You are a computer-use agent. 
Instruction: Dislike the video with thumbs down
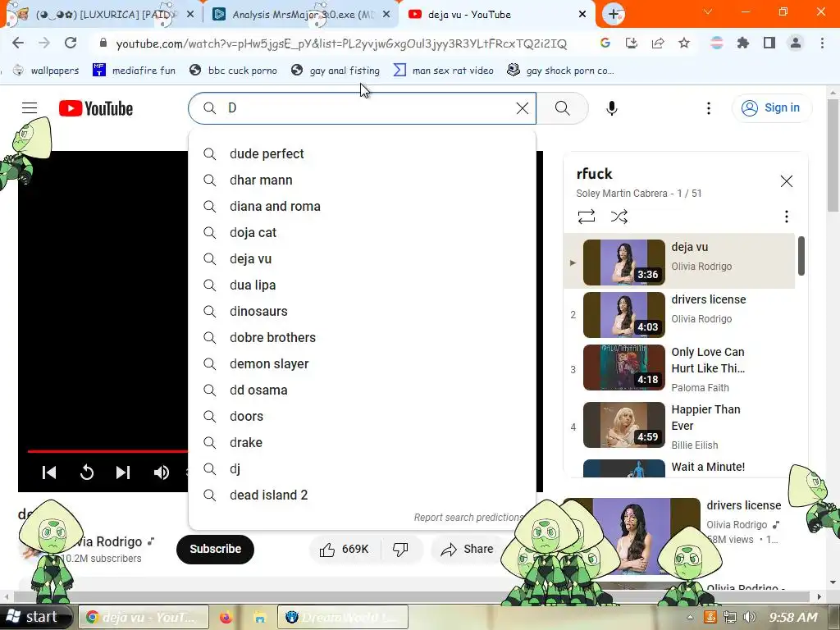[x=400, y=549]
